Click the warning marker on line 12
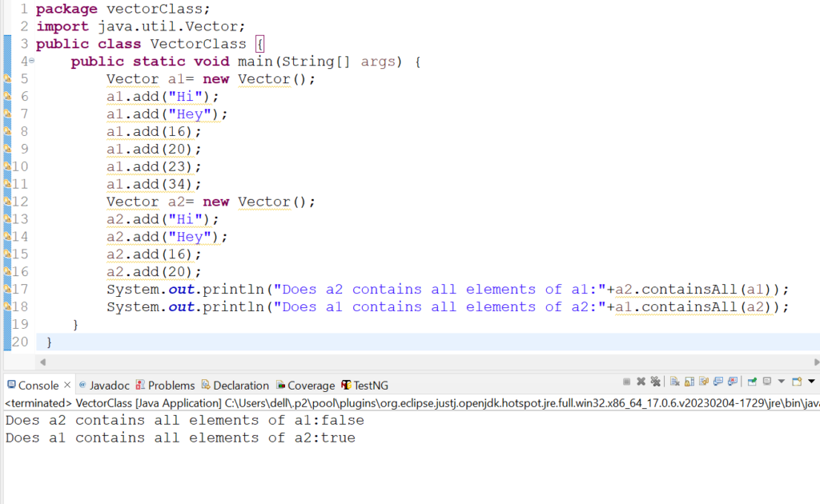This screenshot has height=504, width=820. [7, 201]
